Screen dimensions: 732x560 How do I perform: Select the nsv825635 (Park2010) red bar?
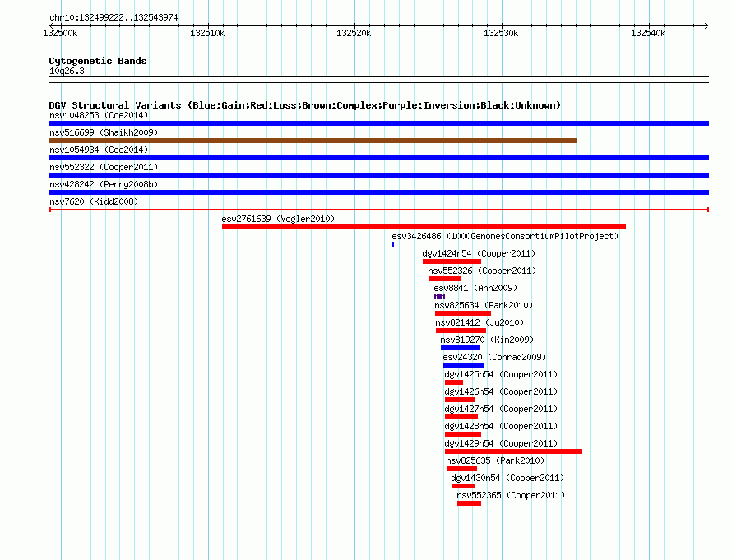(461, 469)
